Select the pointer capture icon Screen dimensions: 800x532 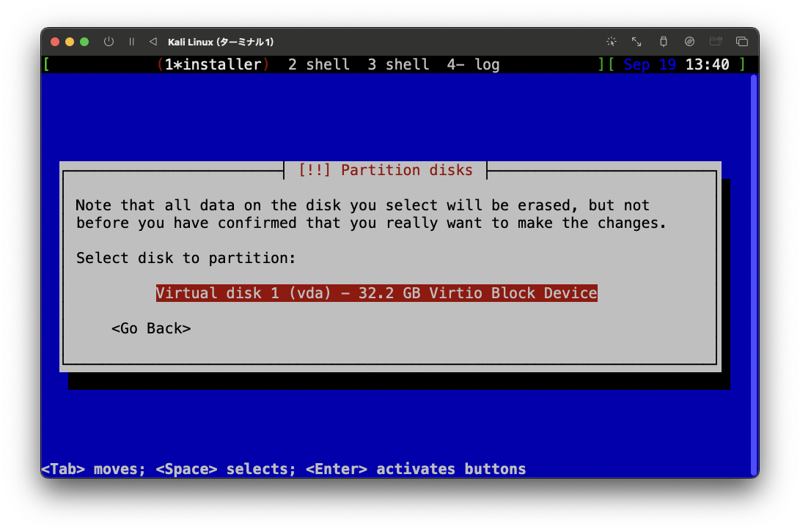(x=612, y=42)
